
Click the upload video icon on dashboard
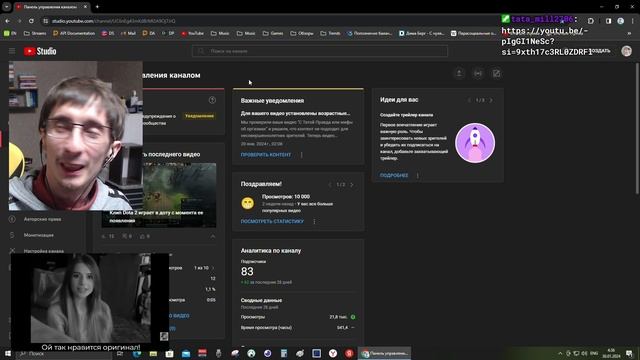459,73
